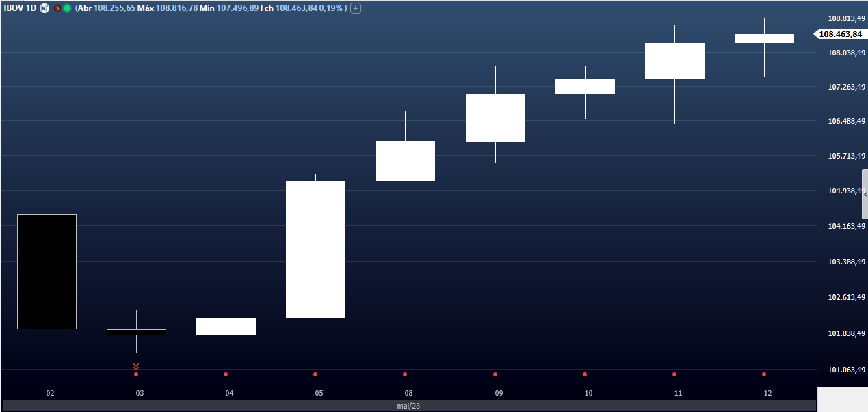Click the current price tag 108.463,84
This screenshot has width=868, height=412.
839,33
